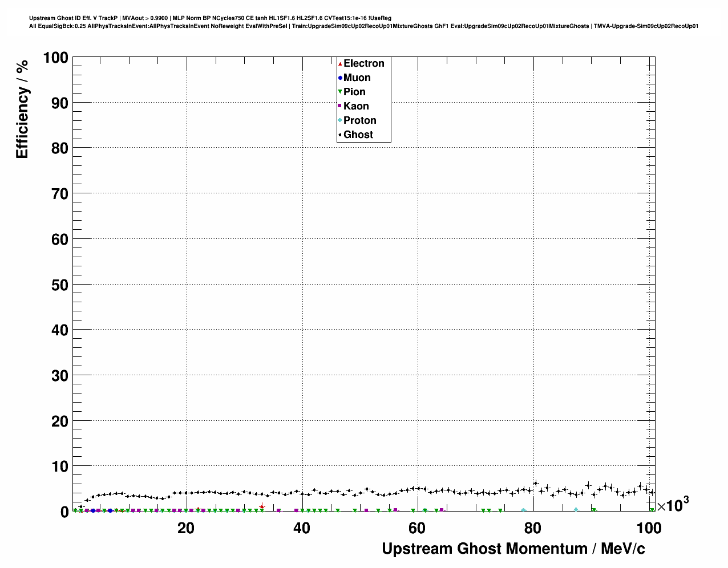Click the black Ghost diamond legend marker
Screen dimensions: 728x568
coord(340,135)
